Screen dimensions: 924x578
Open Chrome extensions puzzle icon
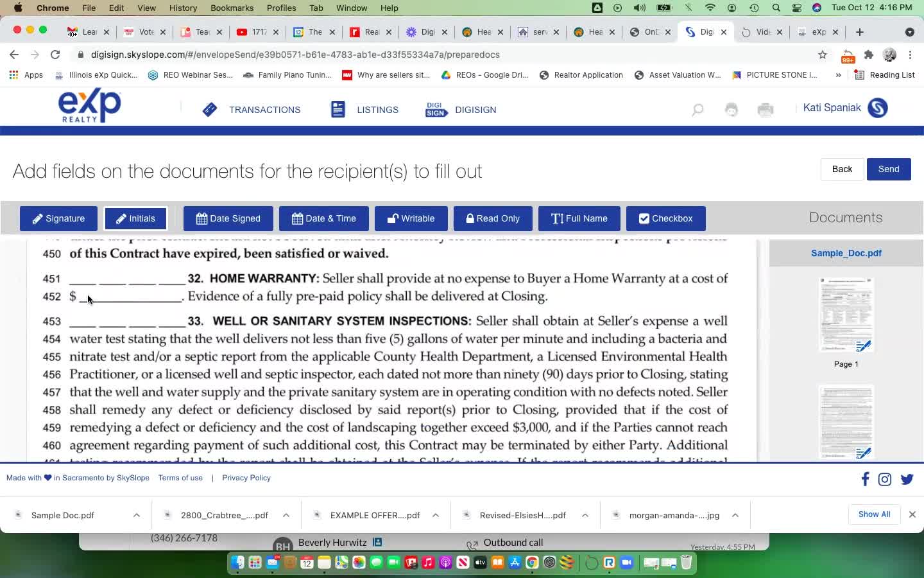(x=869, y=55)
